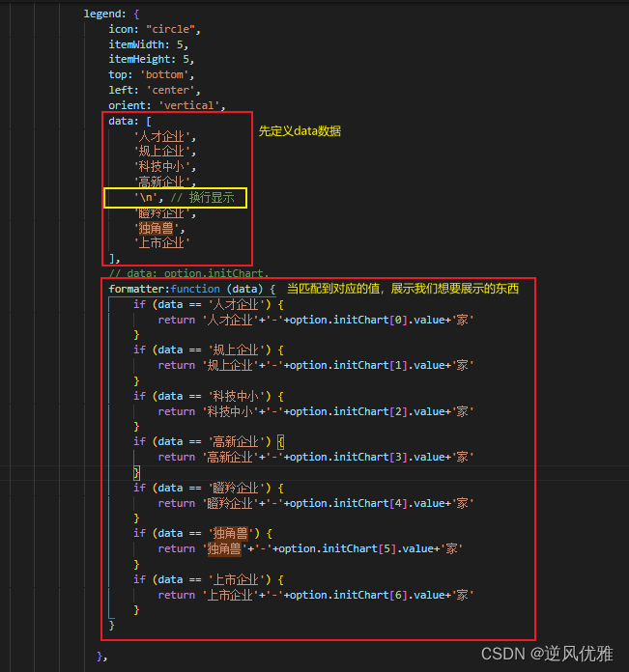This screenshot has height=672, width=629.
Task: Click the itemWidth: 5 line
Action: [x=149, y=44]
